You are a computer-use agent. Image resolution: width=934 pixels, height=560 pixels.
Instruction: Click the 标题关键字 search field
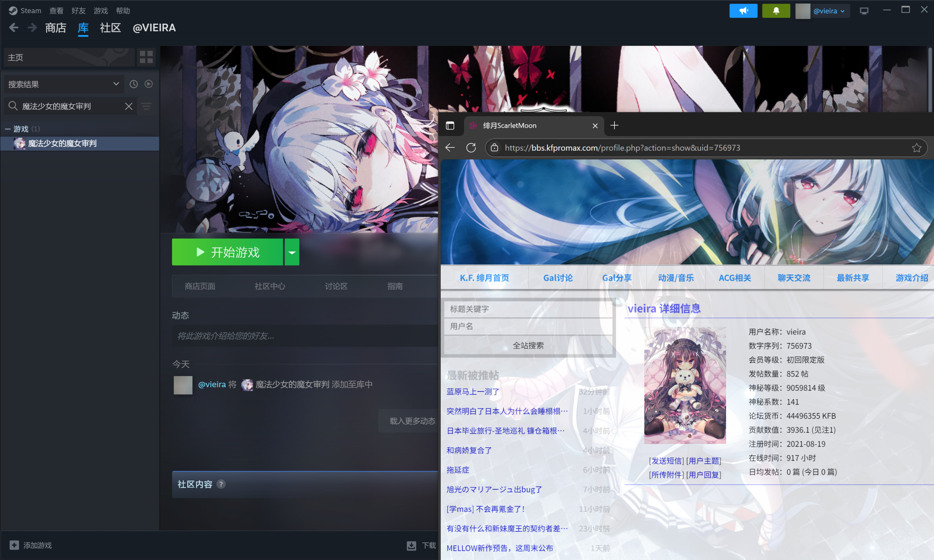(528, 309)
